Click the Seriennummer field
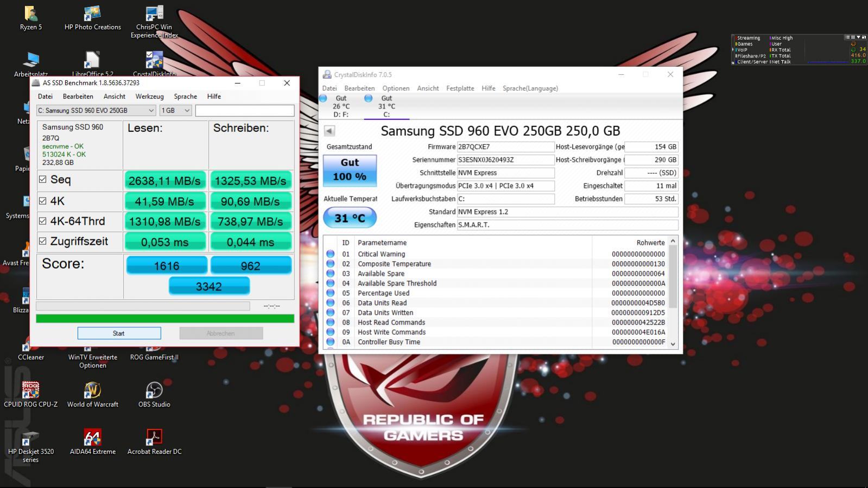The image size is (868, 488). [505, 160]
